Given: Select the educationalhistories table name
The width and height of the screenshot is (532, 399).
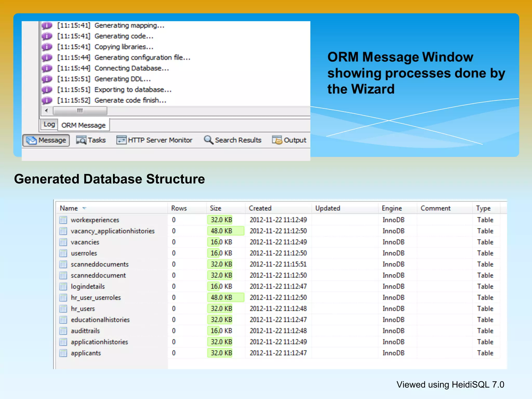Looking at the screenshot, I should tap(100, 320).
